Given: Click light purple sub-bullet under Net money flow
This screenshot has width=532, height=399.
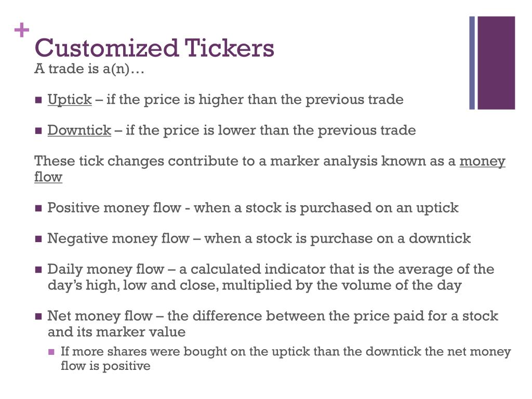Looking at the screenshot, I should click(51, 352).
